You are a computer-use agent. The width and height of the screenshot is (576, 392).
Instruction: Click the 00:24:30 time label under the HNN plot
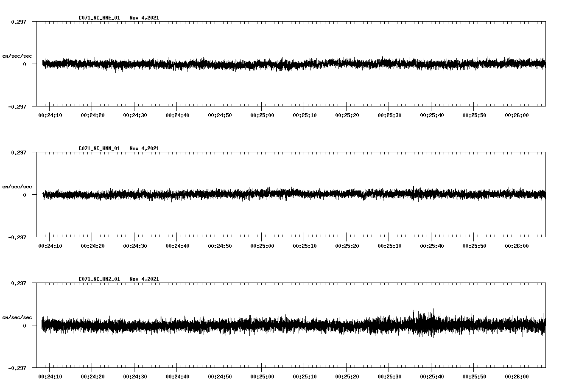click(135, 246)
